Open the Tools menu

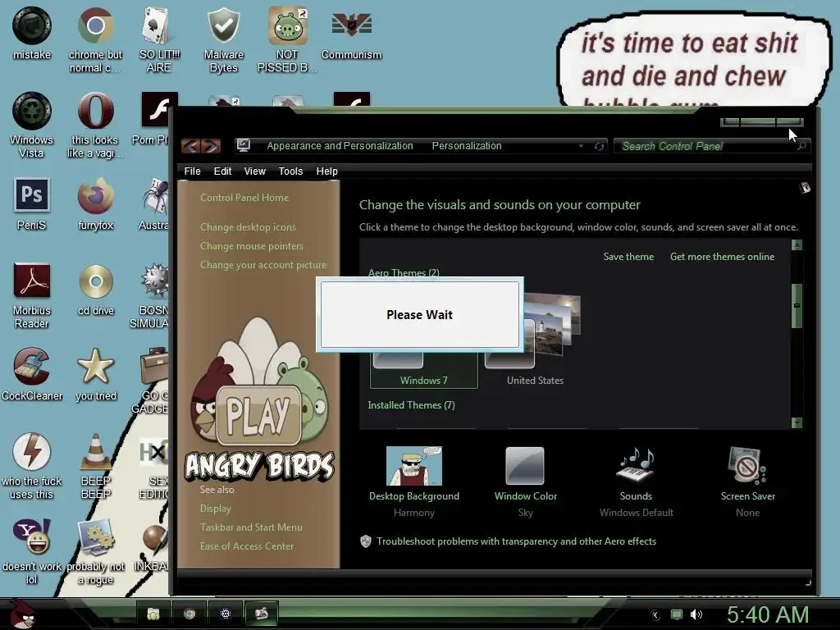coord(290,171)
